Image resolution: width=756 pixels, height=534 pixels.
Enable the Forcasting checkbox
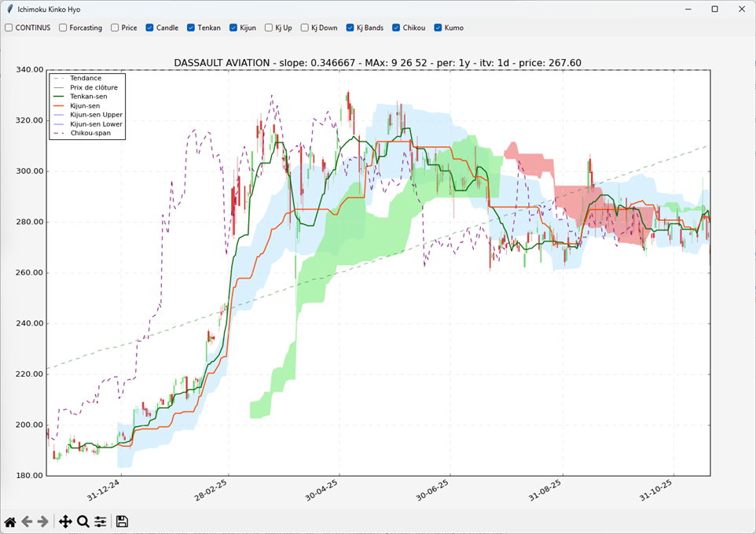[x=64, y=28]
